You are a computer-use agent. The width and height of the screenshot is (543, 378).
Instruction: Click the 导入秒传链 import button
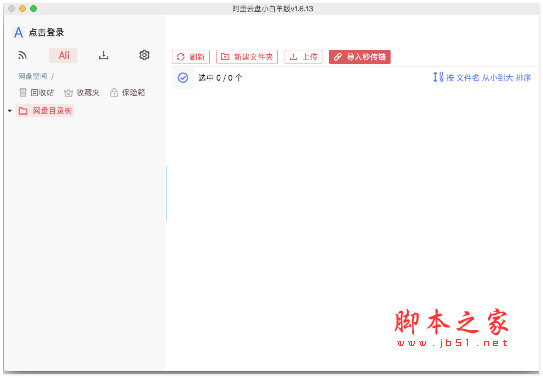[360, 57]
